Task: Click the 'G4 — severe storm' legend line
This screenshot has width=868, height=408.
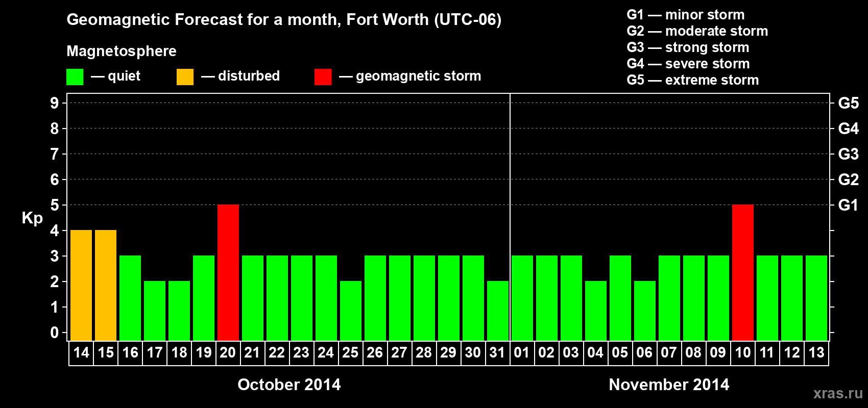Action: pos(688,64)
